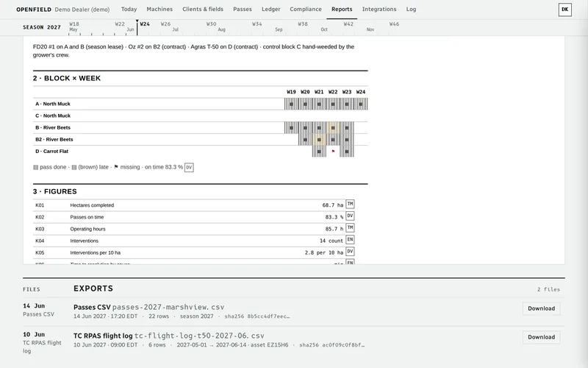Click the B2 · River Beets row label
Viewport: 588px width, 368px height.
tap(54, 140)
